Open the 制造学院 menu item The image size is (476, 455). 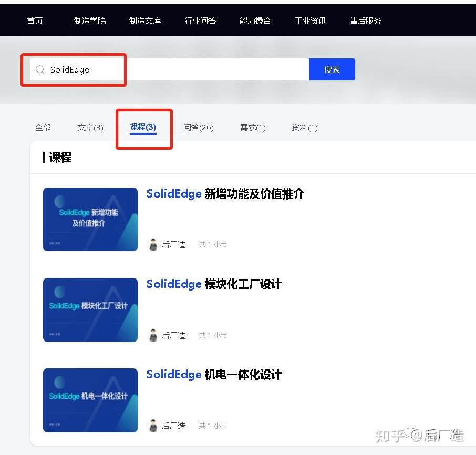point(89,20)
